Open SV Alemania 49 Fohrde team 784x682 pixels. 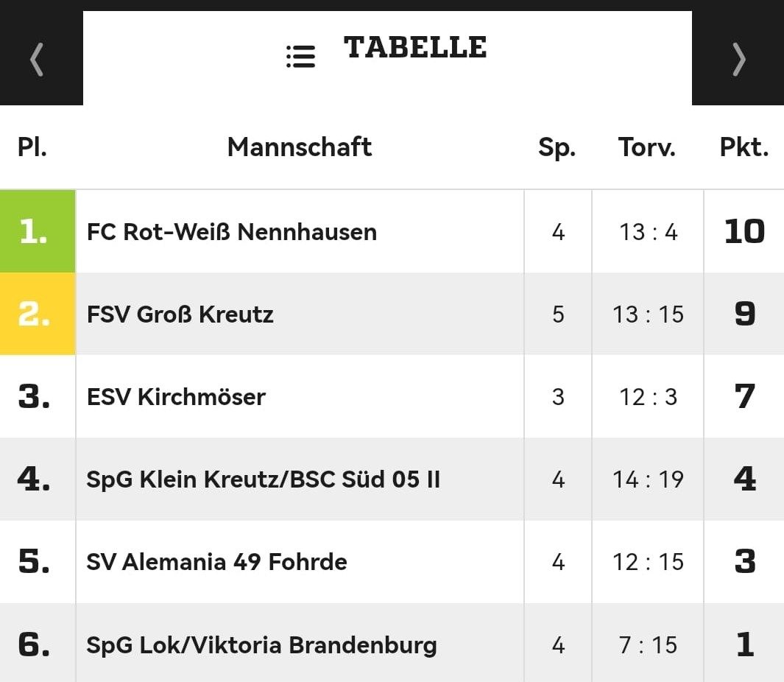[x=216, y=562]
